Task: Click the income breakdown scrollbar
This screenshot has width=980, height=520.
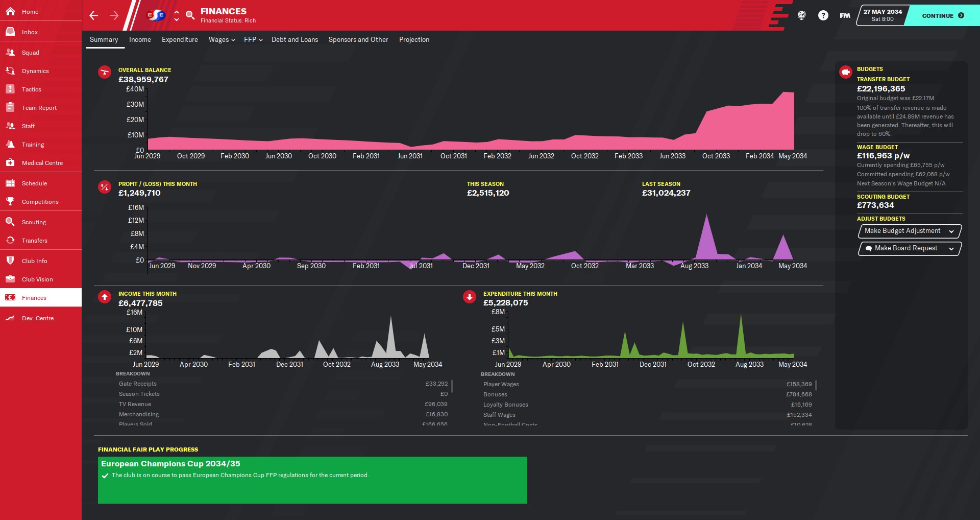Action: pyautogui.click(x=452, y=386)
